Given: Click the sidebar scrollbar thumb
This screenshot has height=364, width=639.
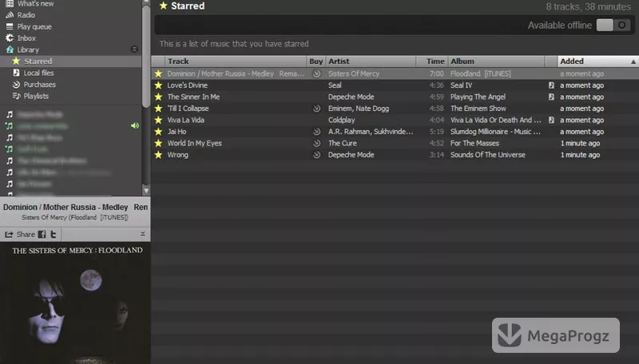Looking at the screenshot, I should click(x=146, y=56).
